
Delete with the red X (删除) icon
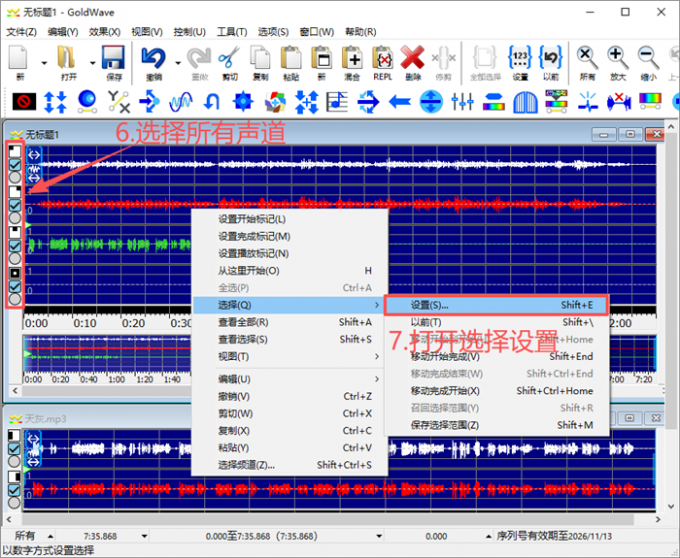tap(412, 58)
